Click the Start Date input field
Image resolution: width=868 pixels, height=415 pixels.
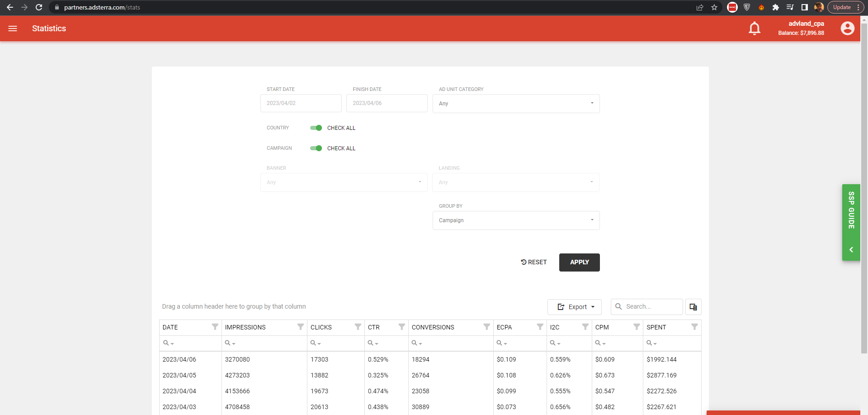click(301, 103)
